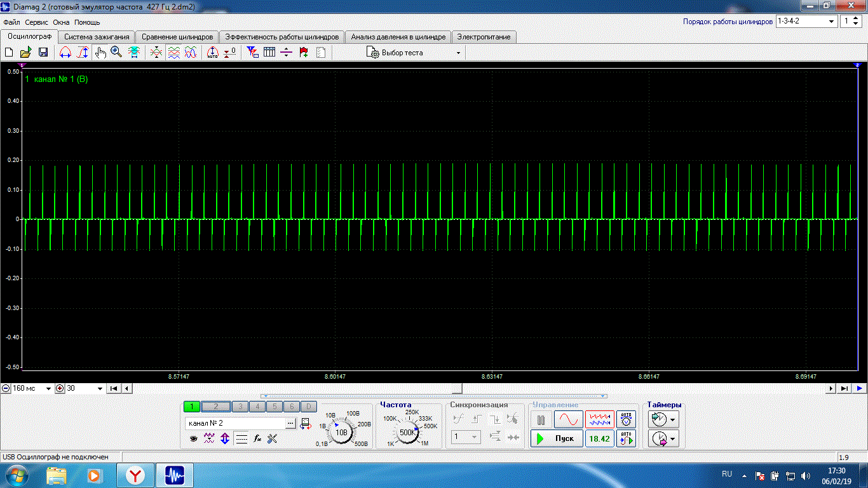Click the blue play arrow at scrollbar end
The width and height of the screenshot is (868, 488).
[860, 388]
